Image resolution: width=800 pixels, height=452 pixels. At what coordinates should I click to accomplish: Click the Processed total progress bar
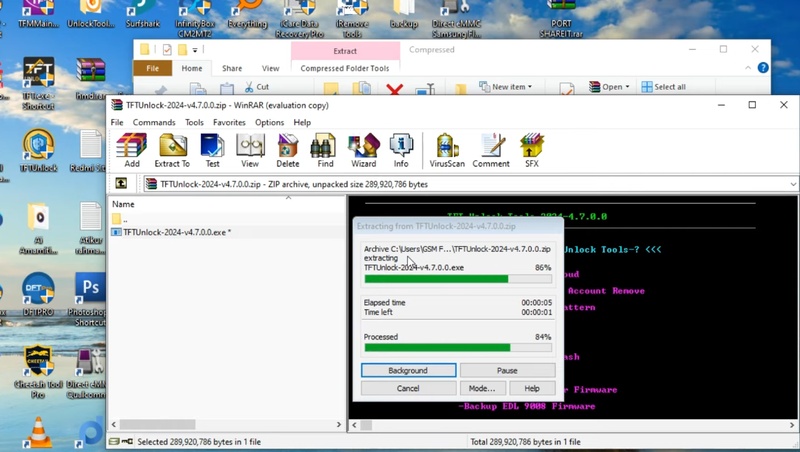click(458, 347)
